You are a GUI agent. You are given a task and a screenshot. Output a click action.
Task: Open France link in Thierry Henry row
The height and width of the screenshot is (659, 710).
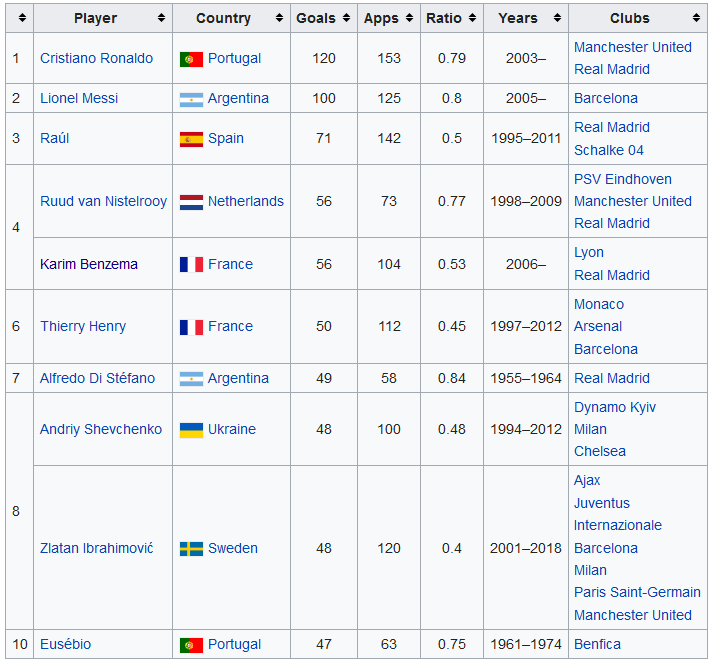(x=230, y=326)
